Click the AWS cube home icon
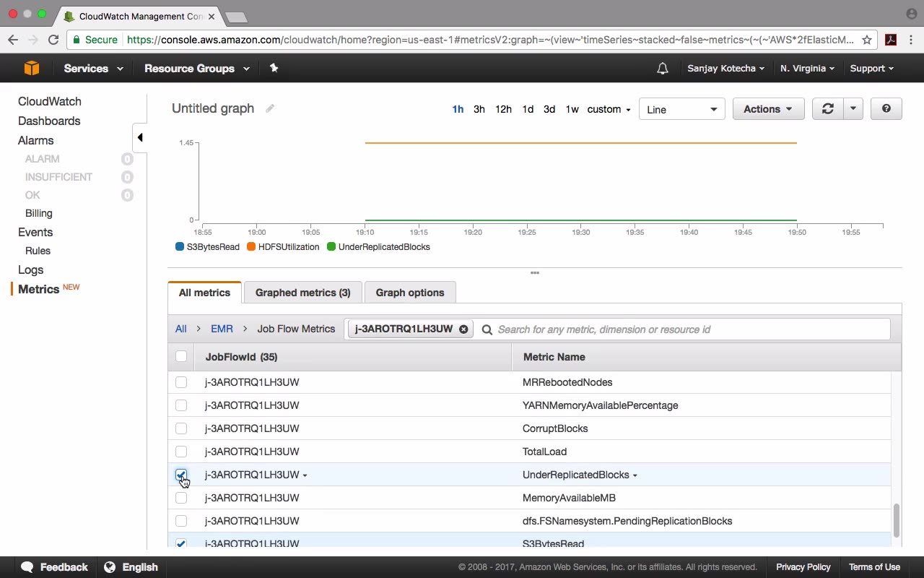Viewport: 924px width, 578px height. tap(32, 68)
